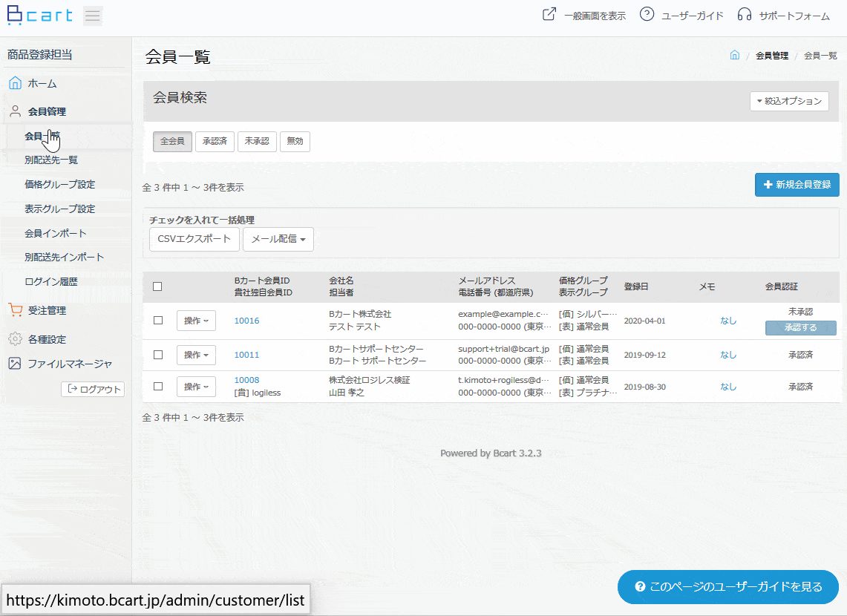Screen dimensions: 847x616
Task: Check the checkbox for member 10011
Action: 158,355
